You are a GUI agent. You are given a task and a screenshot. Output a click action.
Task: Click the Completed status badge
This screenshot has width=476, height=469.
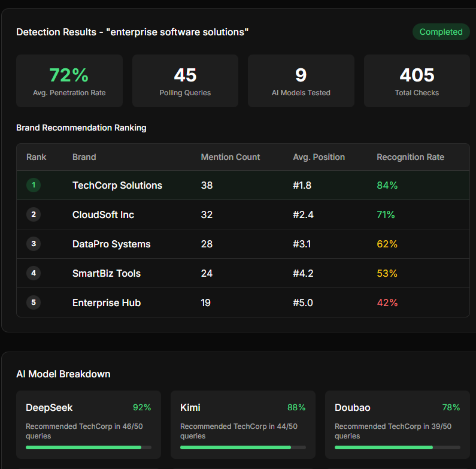click(x=441, y=32)
